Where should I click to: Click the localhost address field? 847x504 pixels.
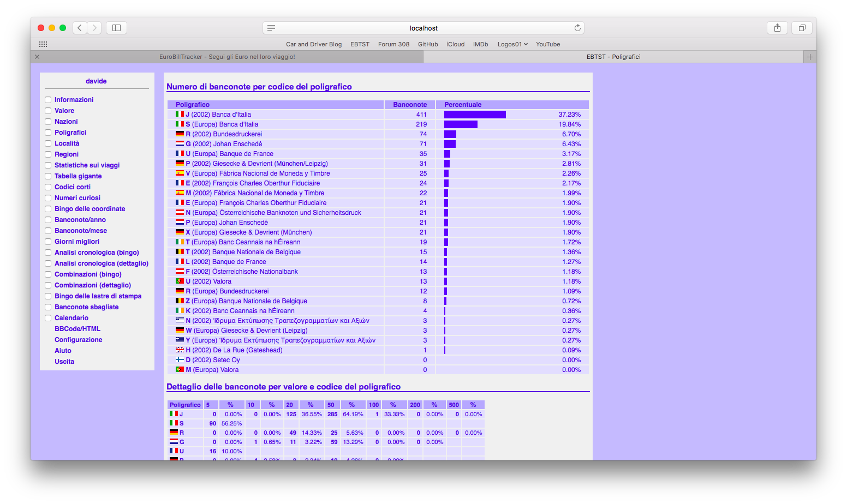click(423, 28)
